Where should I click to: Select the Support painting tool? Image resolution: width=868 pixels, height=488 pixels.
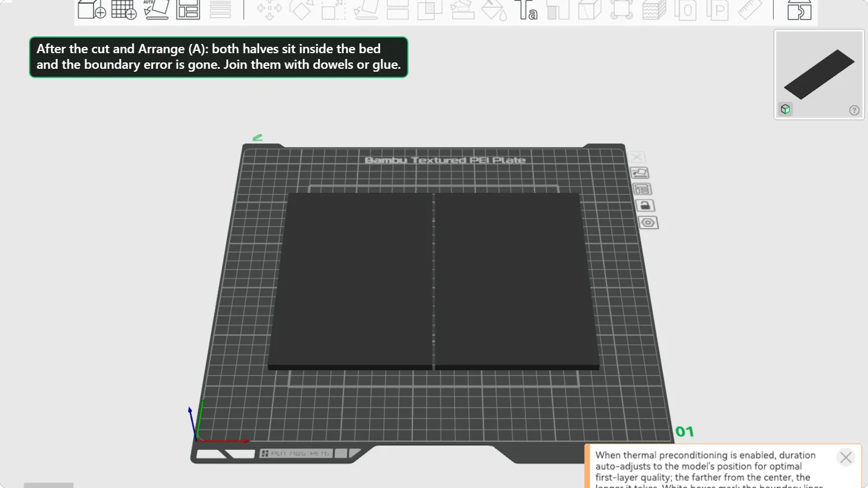462,10
